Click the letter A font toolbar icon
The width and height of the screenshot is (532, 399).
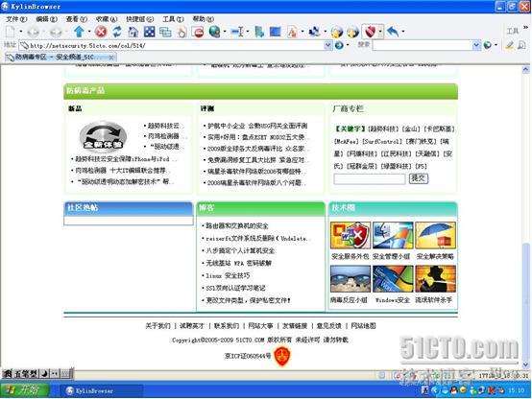coord(292,32)
